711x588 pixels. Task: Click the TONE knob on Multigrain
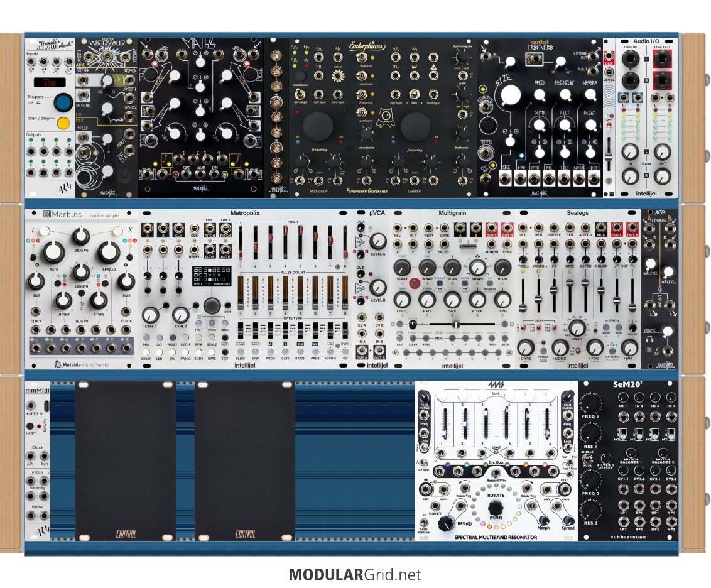tap(502, 300)
